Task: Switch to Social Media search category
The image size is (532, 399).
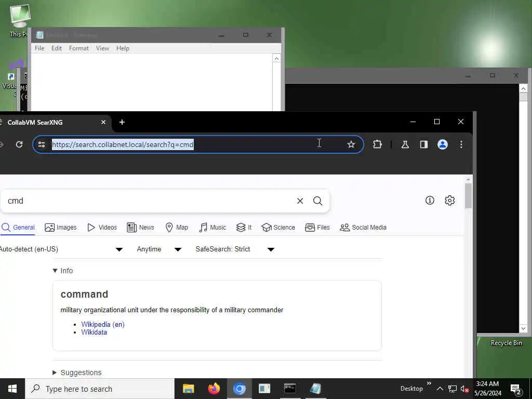Action: click(363, 228)
